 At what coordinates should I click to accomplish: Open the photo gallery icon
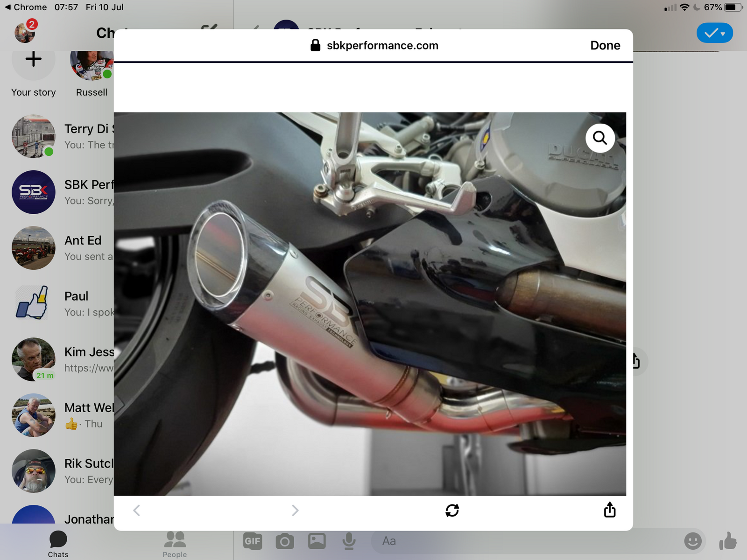pos(317,541)
